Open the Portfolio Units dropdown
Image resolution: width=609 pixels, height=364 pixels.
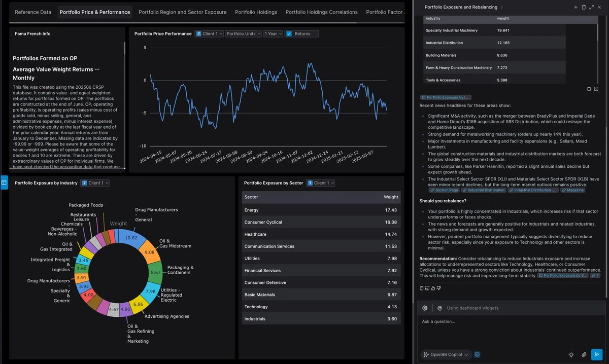coord(243,33)
